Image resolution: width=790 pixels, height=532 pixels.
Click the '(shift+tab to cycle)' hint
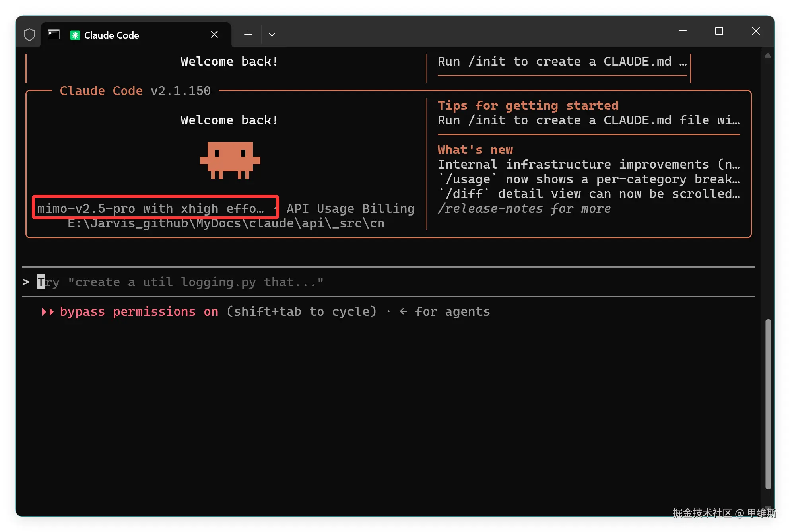click(301, 311)
